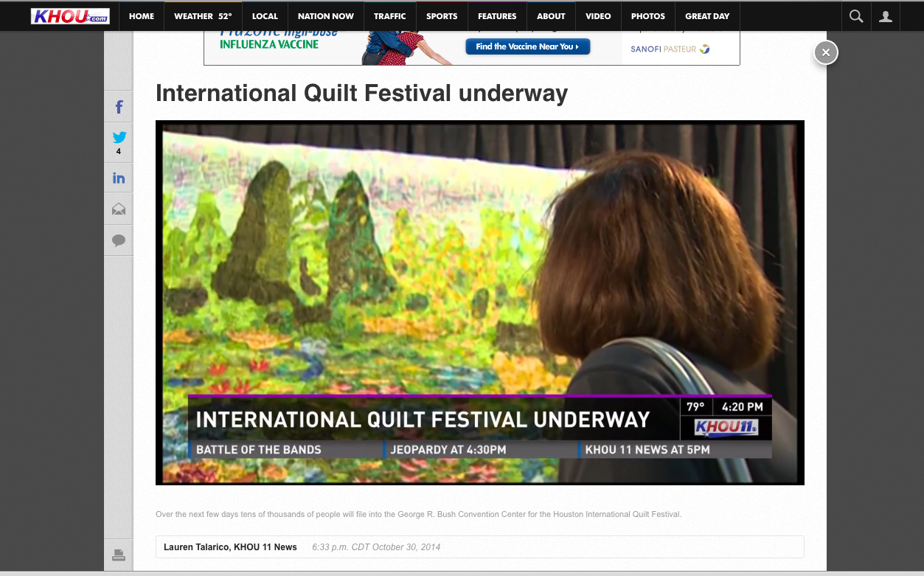Open the Weather 52° menu
924x576 pixels.
203,16
